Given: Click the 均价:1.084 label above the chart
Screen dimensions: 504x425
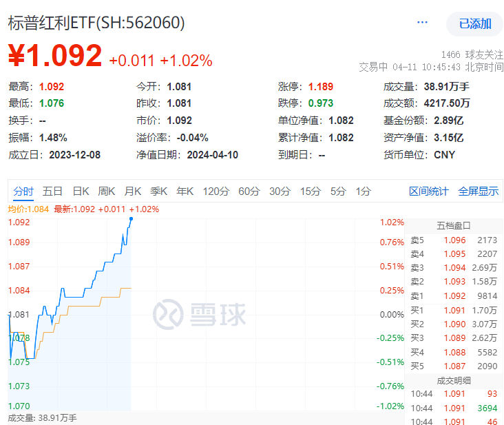Looking at the screenshot, I should (x=28, y=209).
